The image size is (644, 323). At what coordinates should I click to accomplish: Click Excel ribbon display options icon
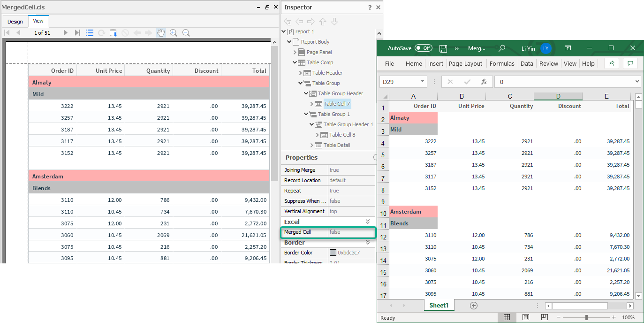click(x=568, y=48)
